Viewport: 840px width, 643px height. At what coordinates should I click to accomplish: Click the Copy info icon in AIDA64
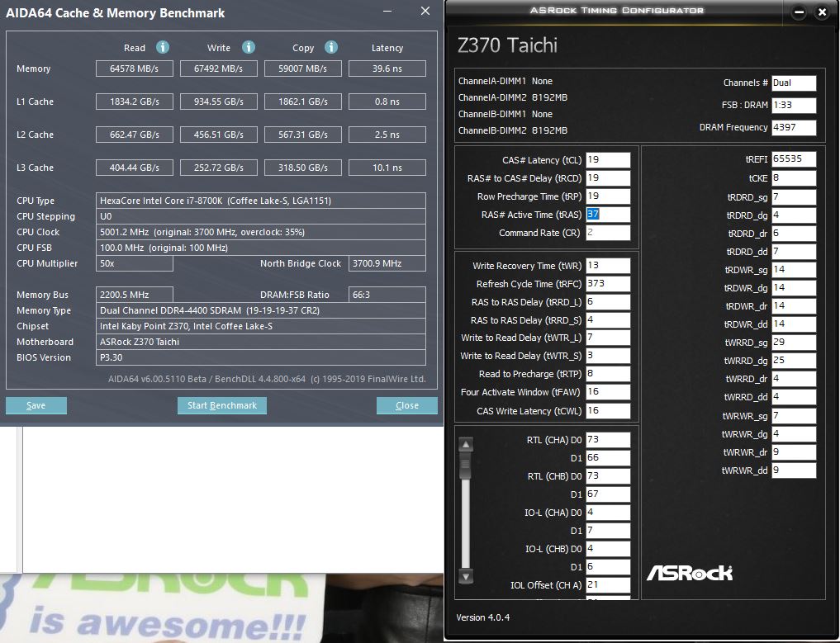click(331, 47)
